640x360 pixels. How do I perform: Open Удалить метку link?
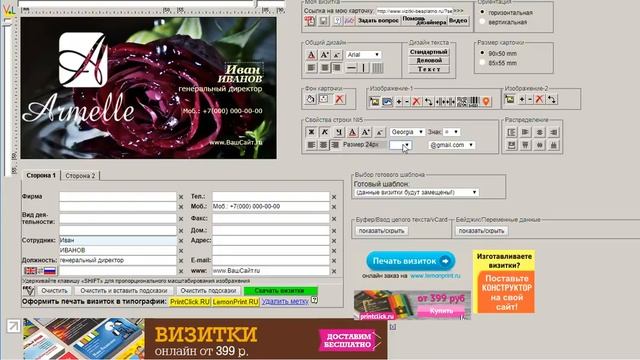285,301
